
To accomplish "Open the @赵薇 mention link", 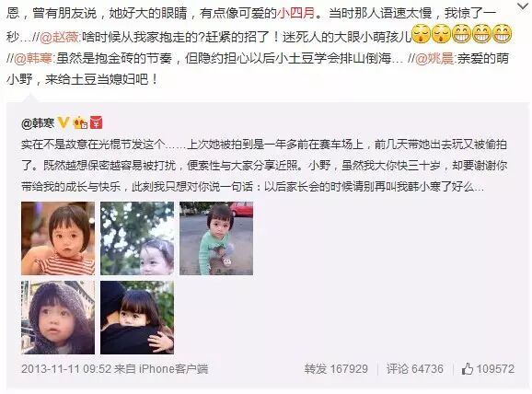I will pos(60,36).
